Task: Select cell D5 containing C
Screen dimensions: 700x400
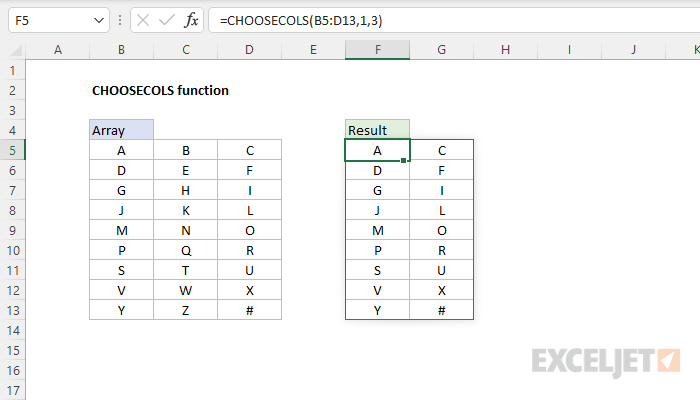Action: click(x=250, y=150)
